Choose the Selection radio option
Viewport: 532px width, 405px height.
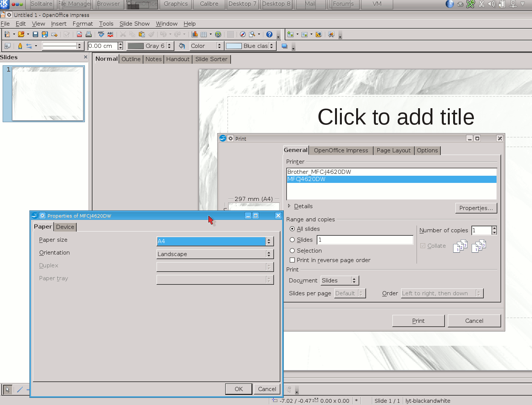292,251
